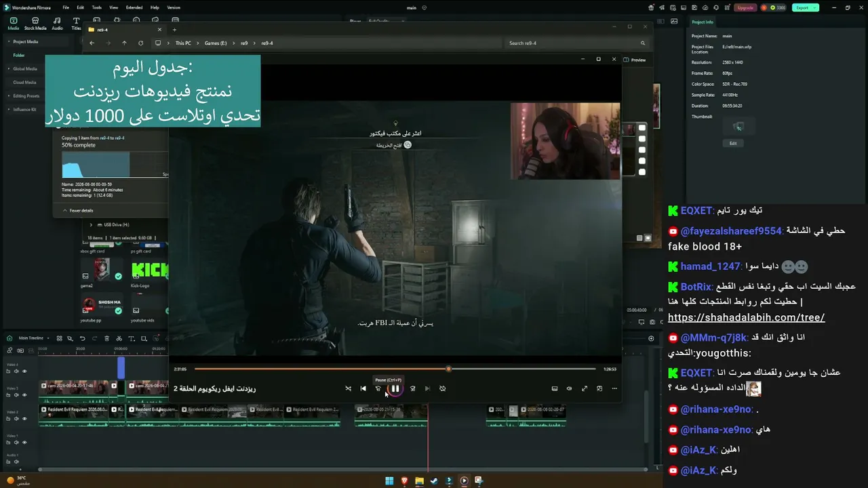This screenshot has width=868, height=488.
Task: Open media player more options menu
Action: pos(614,388)
